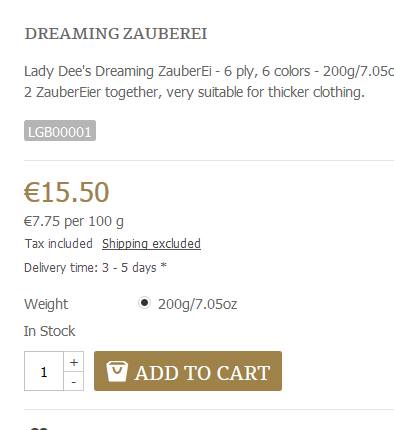Click the In Stock availability text
The width and height of the screenshot is (394, 430).
pos(49,331)
